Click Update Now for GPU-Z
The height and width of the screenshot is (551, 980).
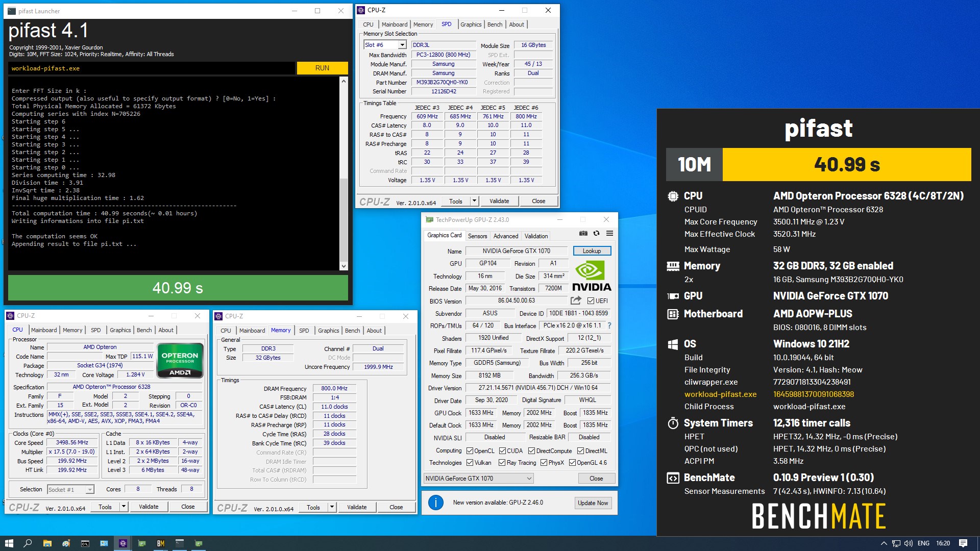coord(593,503)
